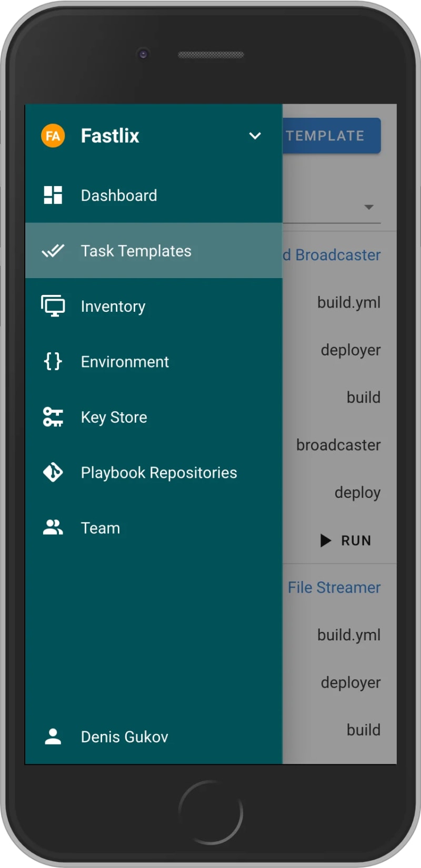This screenshot has width=421, height=868.
Task: Click deployer under the Broadcaster template
Action: click(350, 350)
